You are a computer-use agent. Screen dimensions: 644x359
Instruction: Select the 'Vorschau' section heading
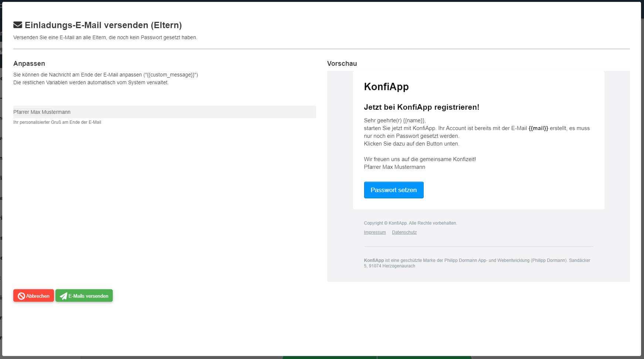click(342, 64)
